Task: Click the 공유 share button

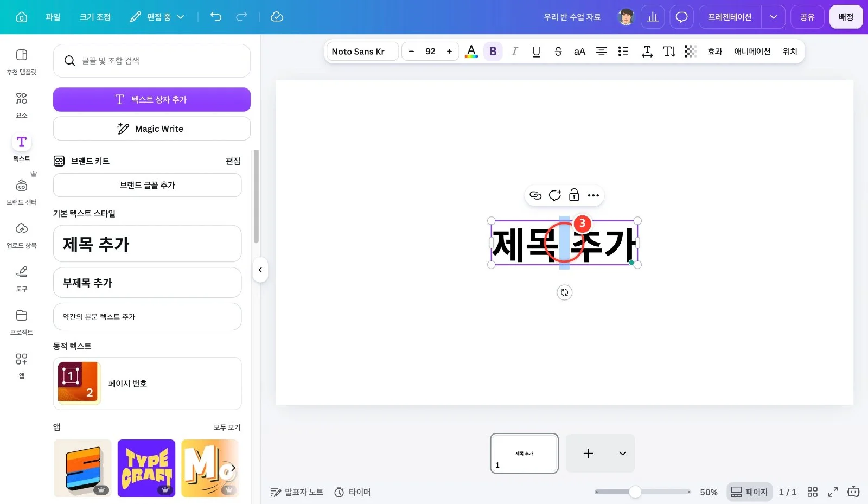Action: (807, 17)
